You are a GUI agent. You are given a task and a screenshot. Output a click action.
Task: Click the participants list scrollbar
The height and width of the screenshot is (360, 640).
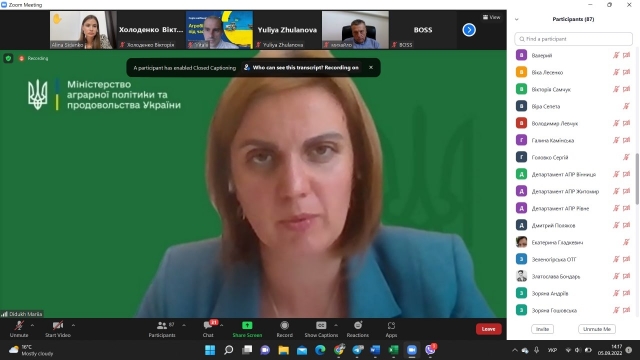click(637, 179)
